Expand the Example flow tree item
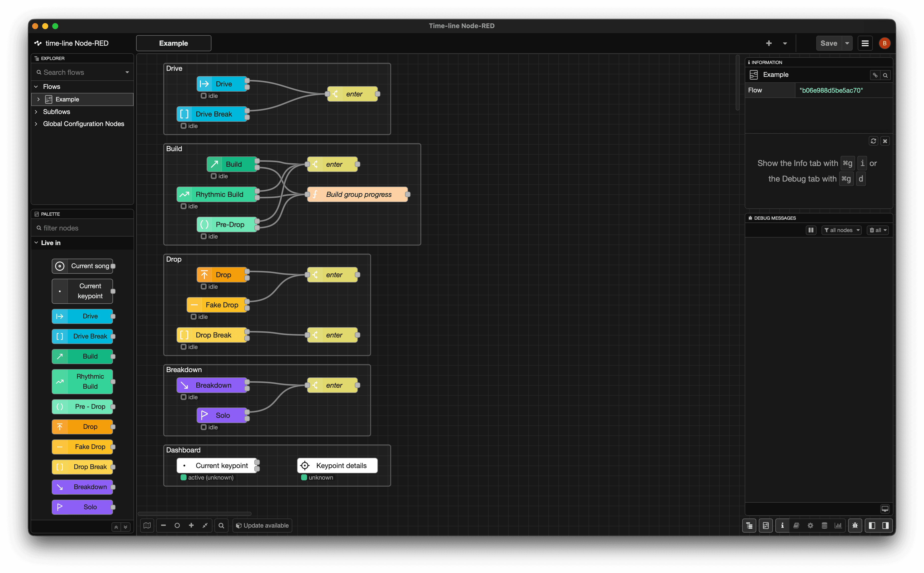 [38, 99]
